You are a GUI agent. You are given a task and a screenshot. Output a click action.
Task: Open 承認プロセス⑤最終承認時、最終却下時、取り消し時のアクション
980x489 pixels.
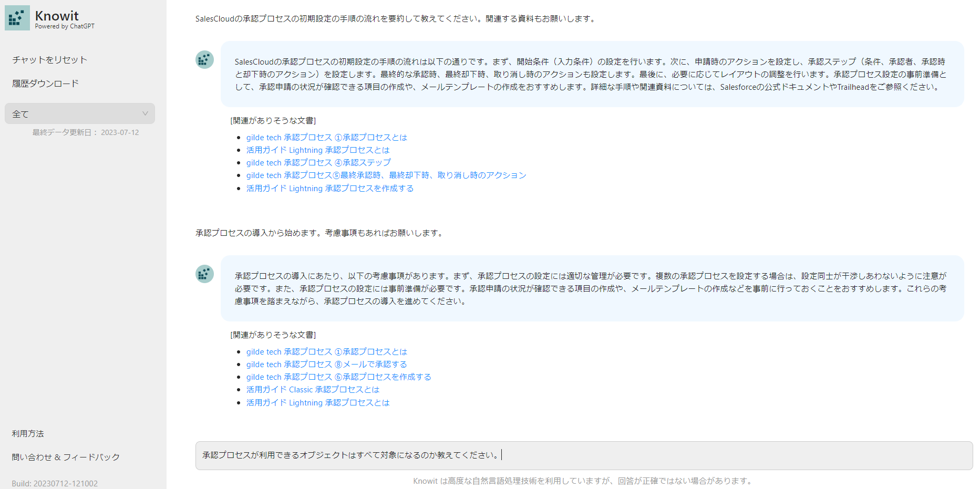tap(386, 175)
